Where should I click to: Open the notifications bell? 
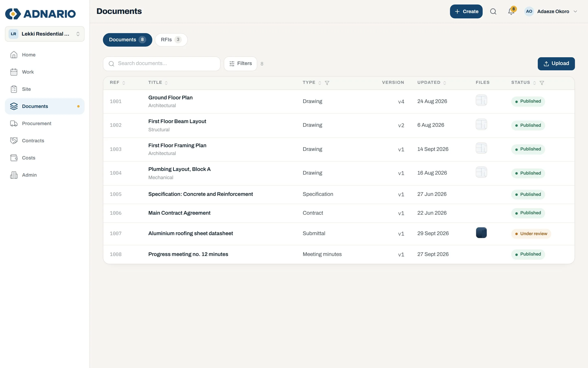[x=511, y=11]
